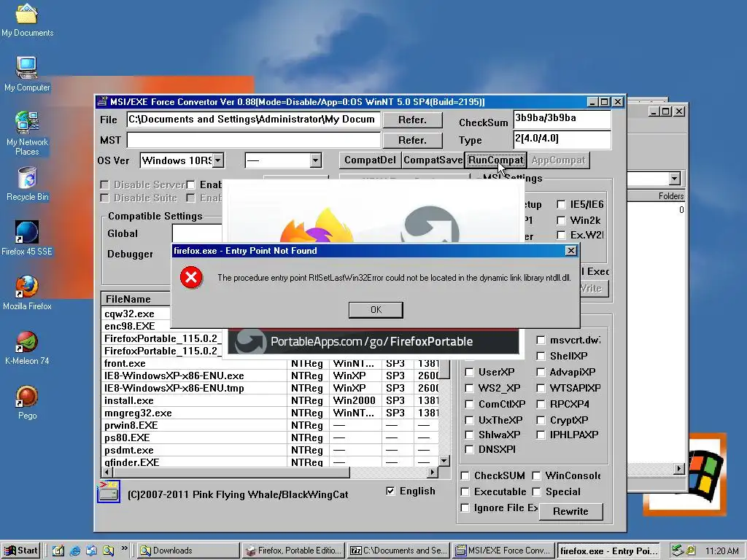
Task: Open the Recycle Bin icon
Action: (27, 184)
